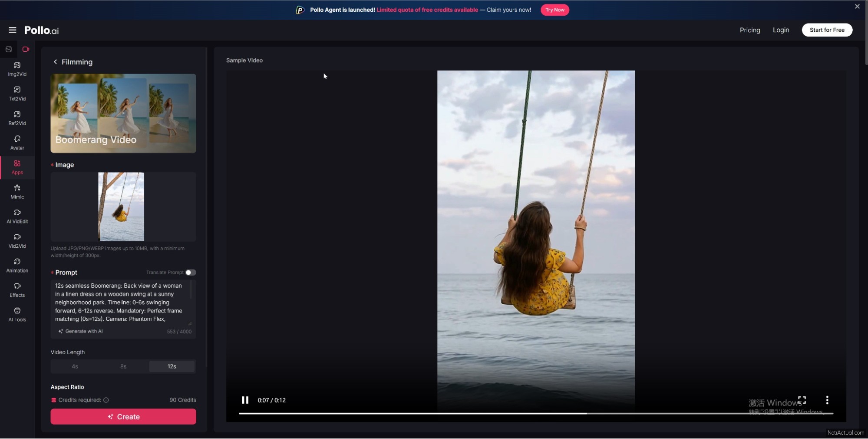Image resolution: width=868 pixels, height=439 pixels.
Task: Click the Try Now banner button
Action: [554, 10]
